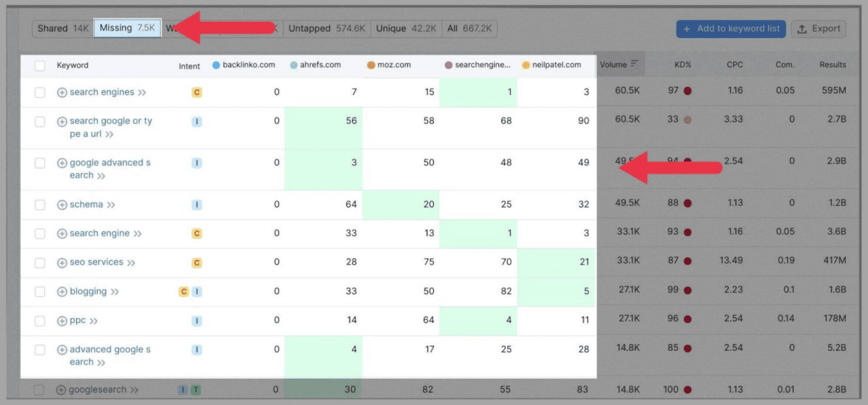Click the Informational intent badge next to 'schema'
This screenshot has height=405, width=868.
pos(196,204)
